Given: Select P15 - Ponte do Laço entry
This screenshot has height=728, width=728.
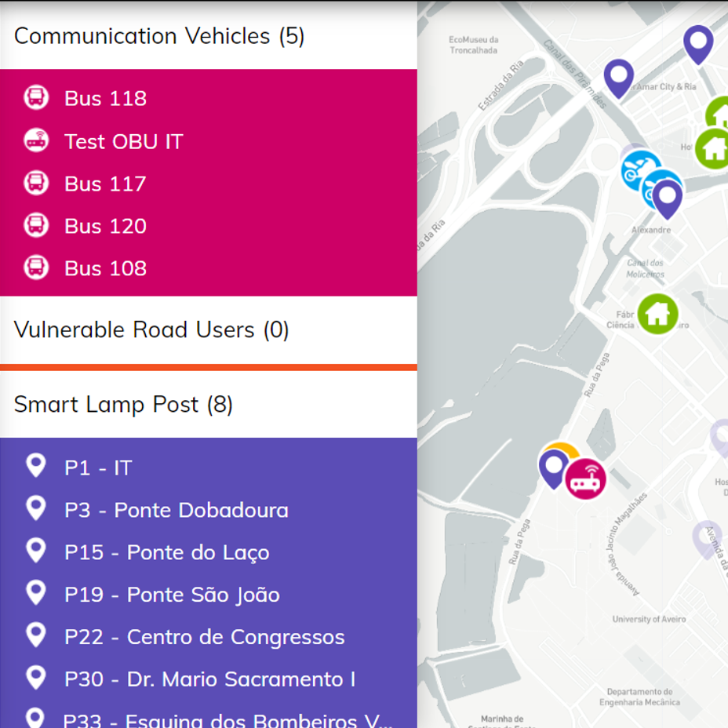Looking at the screenshot, I should (209, 552).
